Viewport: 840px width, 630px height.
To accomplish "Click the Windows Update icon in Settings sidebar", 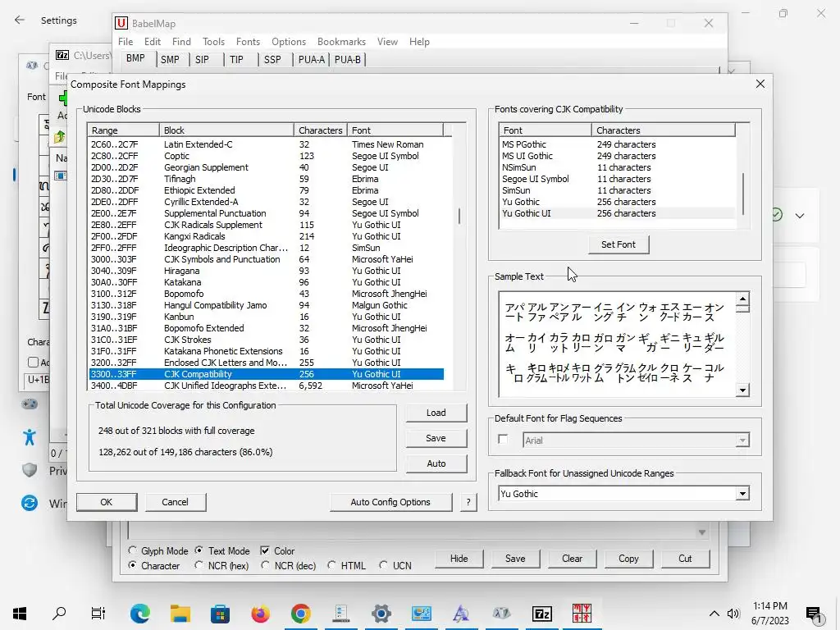I will tap(30, 503).
